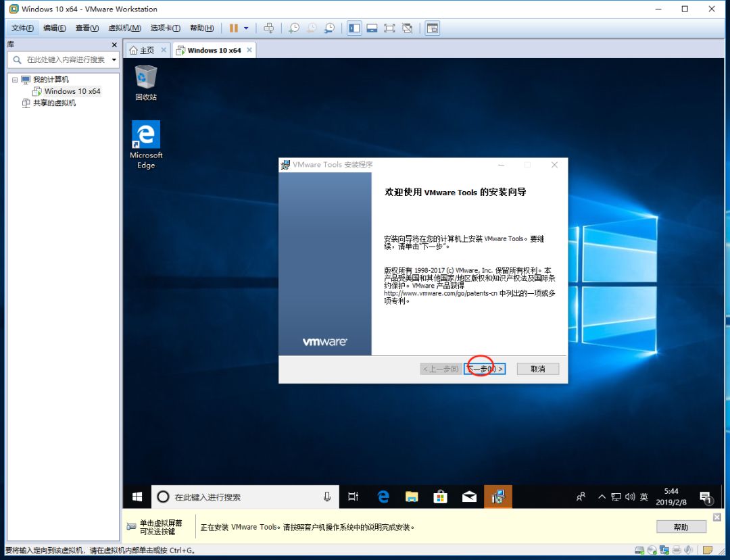Viewport: 730px width, 560px height.
Task: Click the keyboard icon in the info bar
Action: coord(131,526)
